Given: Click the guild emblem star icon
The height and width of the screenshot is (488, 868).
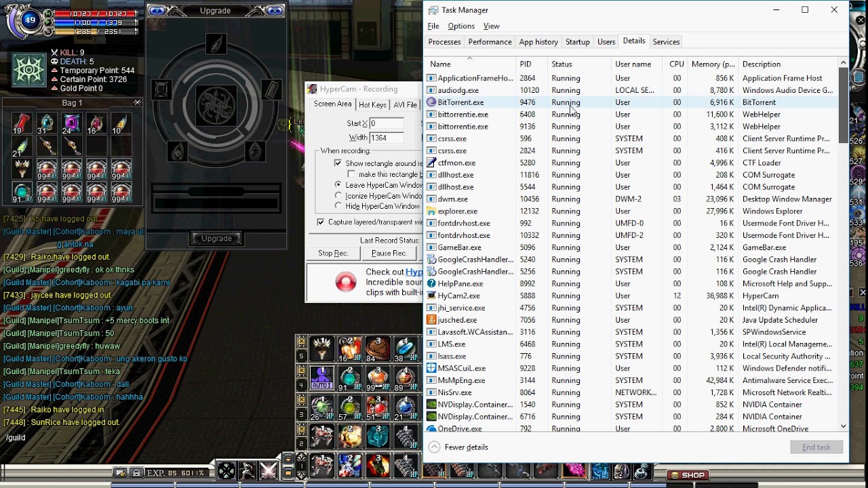Looking at the screenshot, I should point(28,70).
